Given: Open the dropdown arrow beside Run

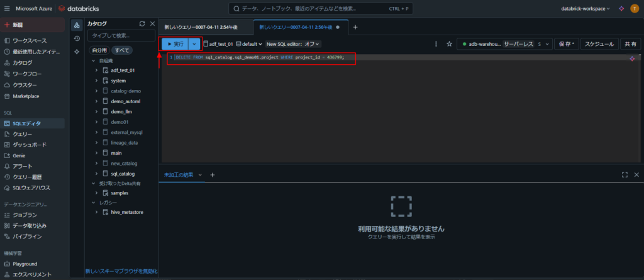Looking at the screenshot, I should point(194,44).
